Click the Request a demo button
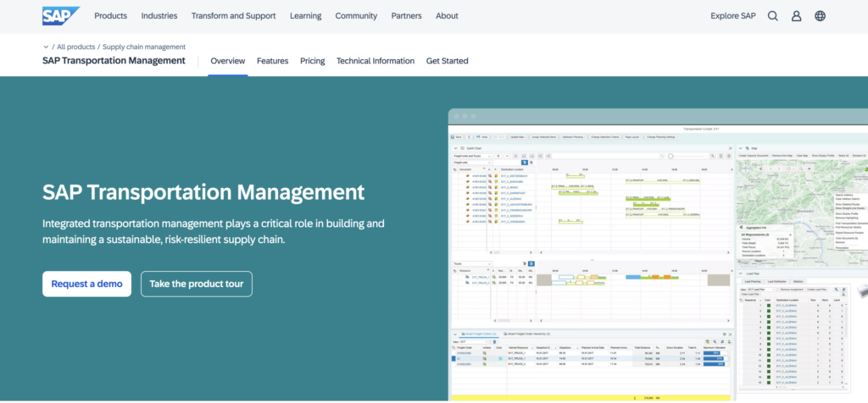The width and height of the screenshot is (868, 403). pos(87,284)
